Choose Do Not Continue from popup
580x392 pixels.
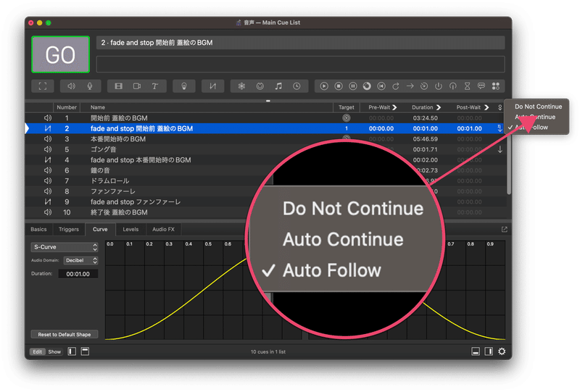pos(538,107)
